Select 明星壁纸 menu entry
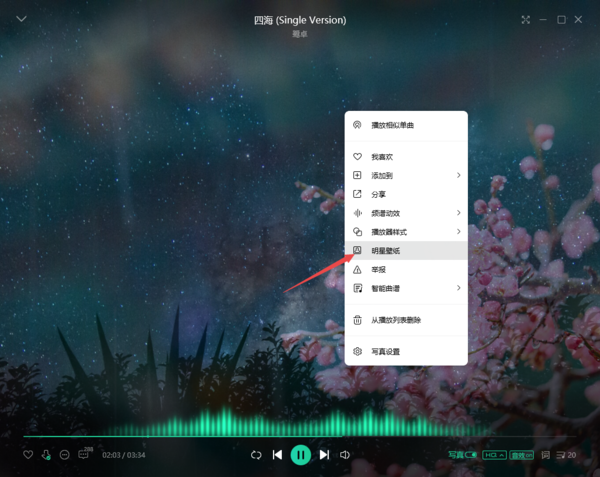 (x=406, y=251)
